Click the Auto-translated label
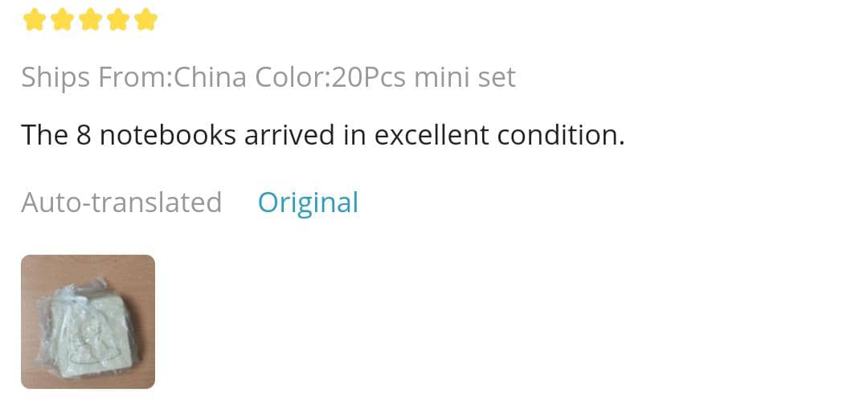The image size is (868, 405). coord(121,202)
